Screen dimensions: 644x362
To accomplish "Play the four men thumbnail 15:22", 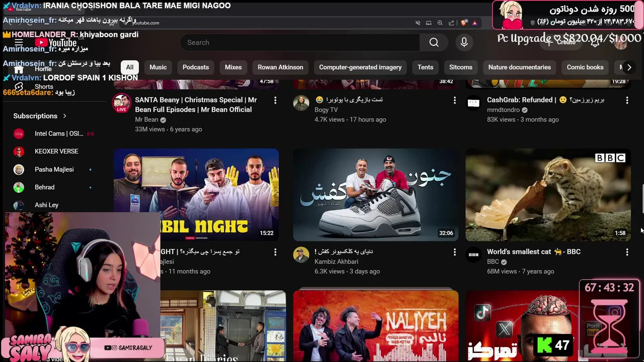I will pos(196,195).
